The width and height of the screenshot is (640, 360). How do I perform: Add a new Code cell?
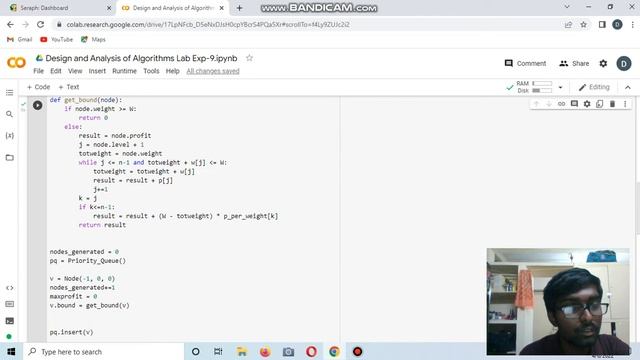tap(38, 87)
